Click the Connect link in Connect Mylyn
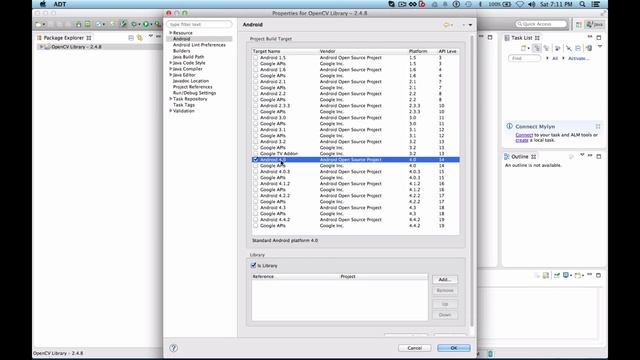 [524, 135]
